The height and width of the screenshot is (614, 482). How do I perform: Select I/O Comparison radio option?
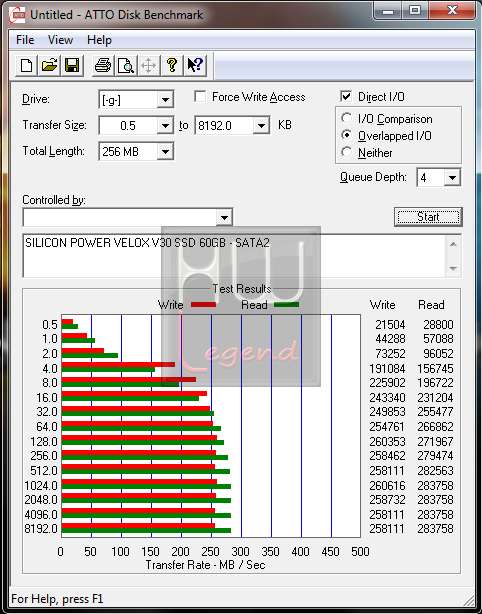tap(347, 119)
